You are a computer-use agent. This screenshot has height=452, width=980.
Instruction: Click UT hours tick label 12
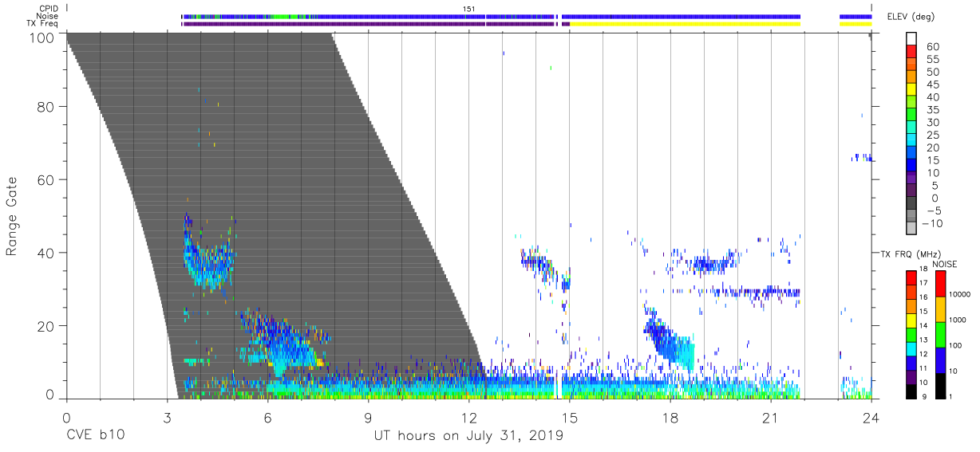coord(469,418)
